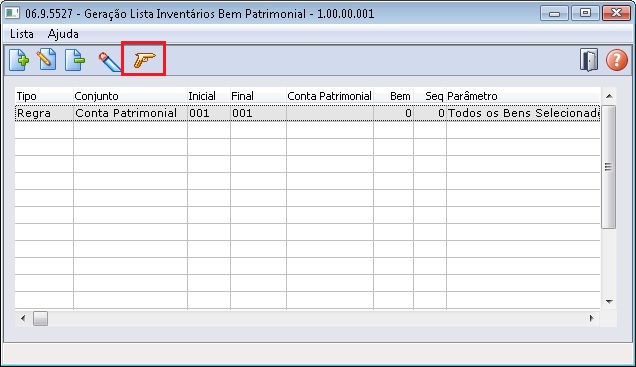Click the horizontal scrollbar right arrow
The height and width of the screenshot is (367, 636).
591,318
